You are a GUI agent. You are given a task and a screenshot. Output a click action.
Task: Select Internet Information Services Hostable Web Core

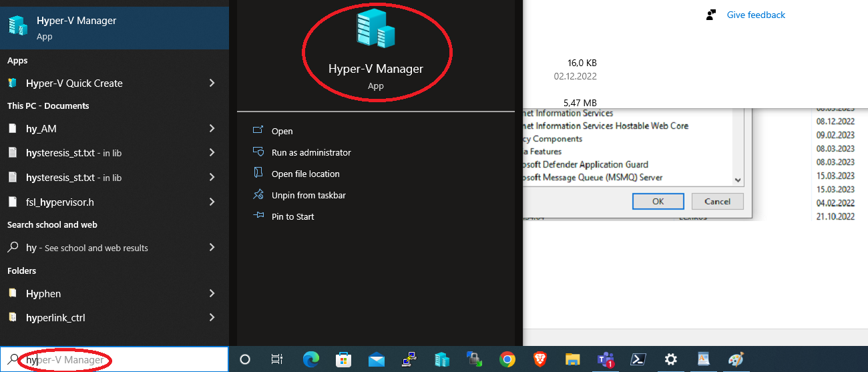pyautogui.click(x=606, y=126)
